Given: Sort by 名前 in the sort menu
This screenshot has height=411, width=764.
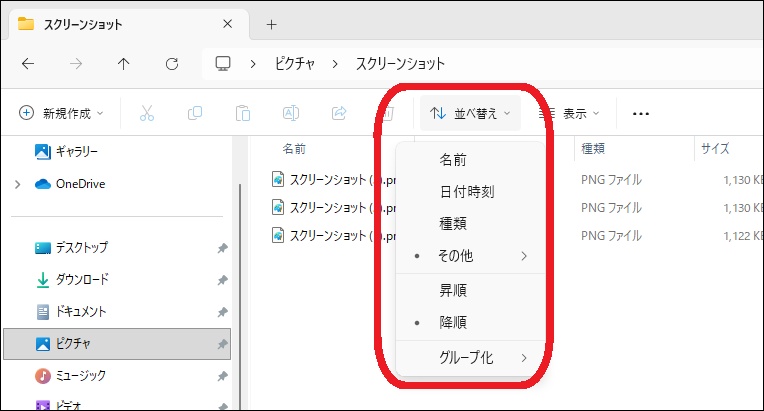Looking at the screenshot, I should click(470, 160).
